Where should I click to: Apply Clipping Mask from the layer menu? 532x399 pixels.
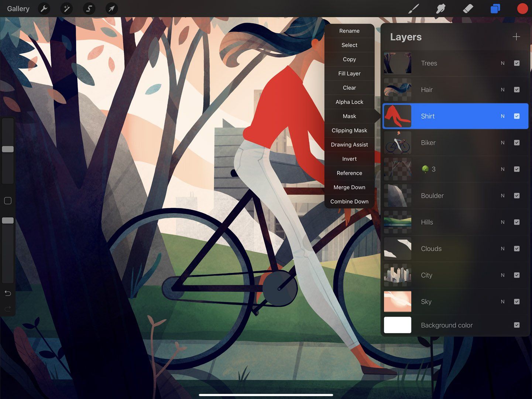(x=349, y=130)
